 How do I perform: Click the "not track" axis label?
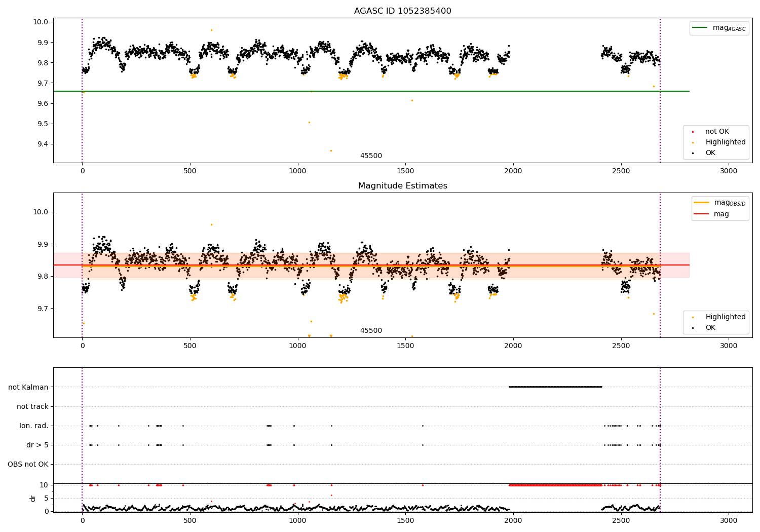coord(32,406)
